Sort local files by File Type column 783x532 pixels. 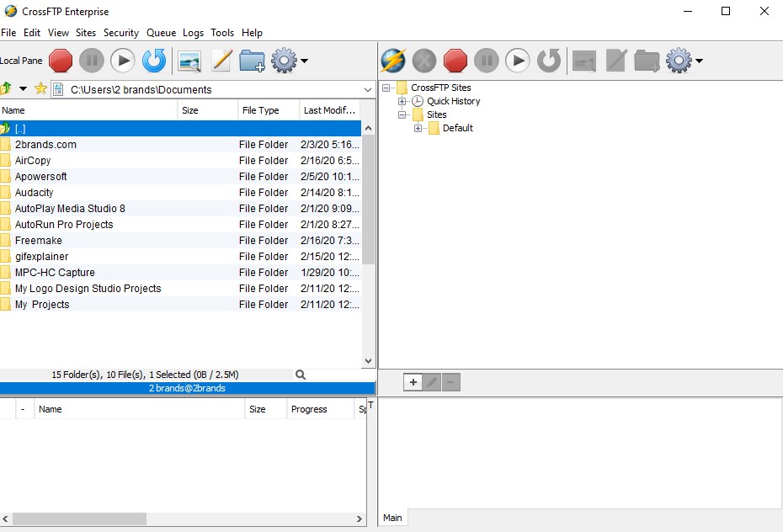(x=269, y=110)
